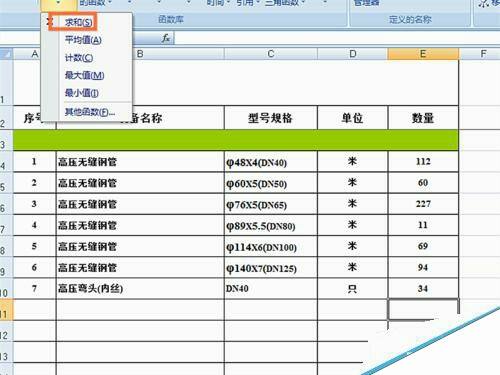Viewport: 500px width, 375px height.
Task: Click the 型号规格 header cell
Action: (271, 118)
